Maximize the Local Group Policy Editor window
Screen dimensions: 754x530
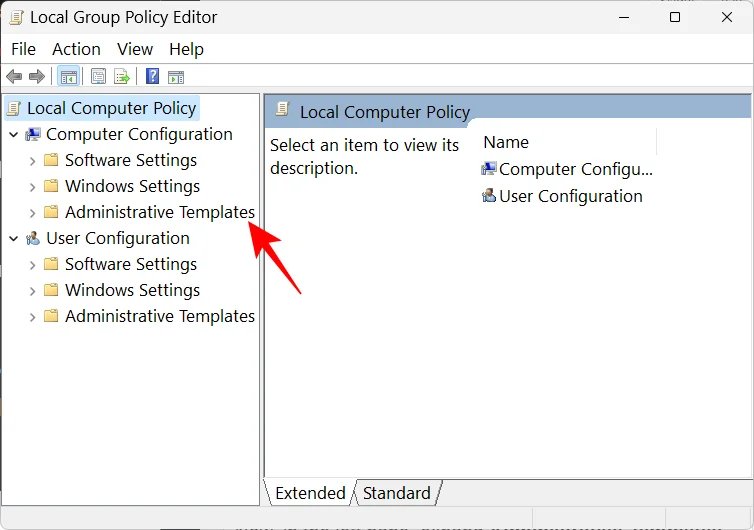(675, 17)
